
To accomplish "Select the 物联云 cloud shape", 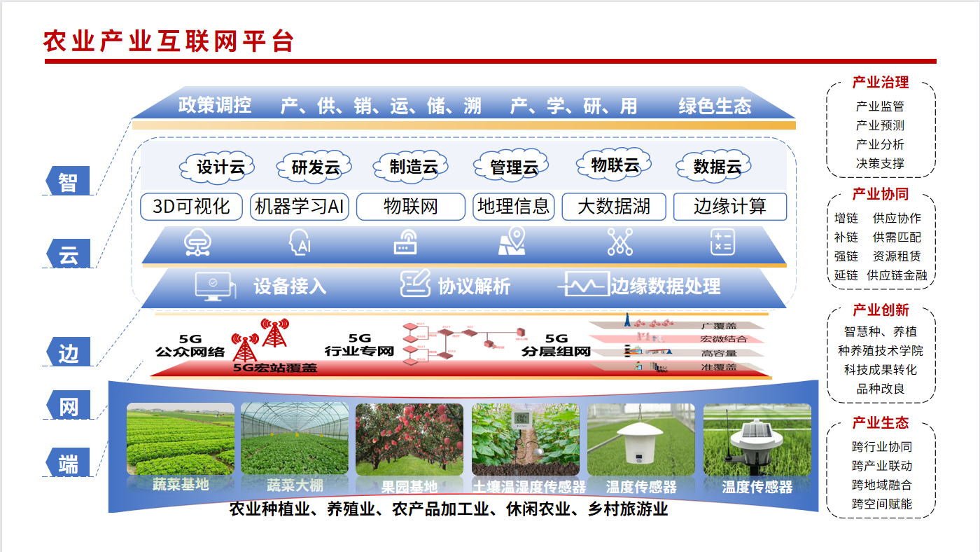I will 614,165.
